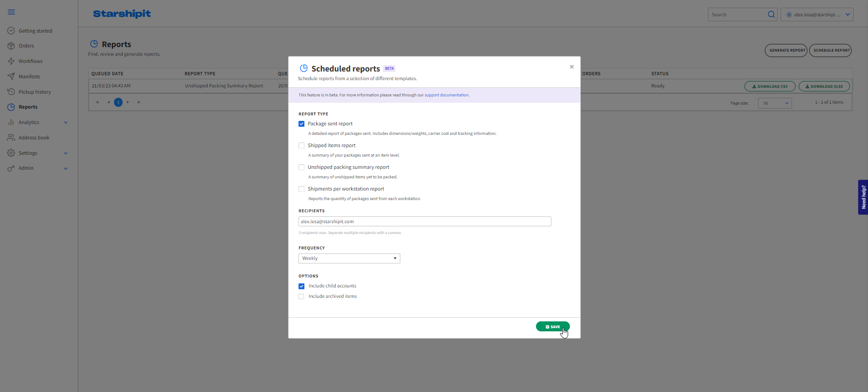The width and height of the screenshot is (868, 392).
Task: Click the Orders box icon
Action: [11, 46]
